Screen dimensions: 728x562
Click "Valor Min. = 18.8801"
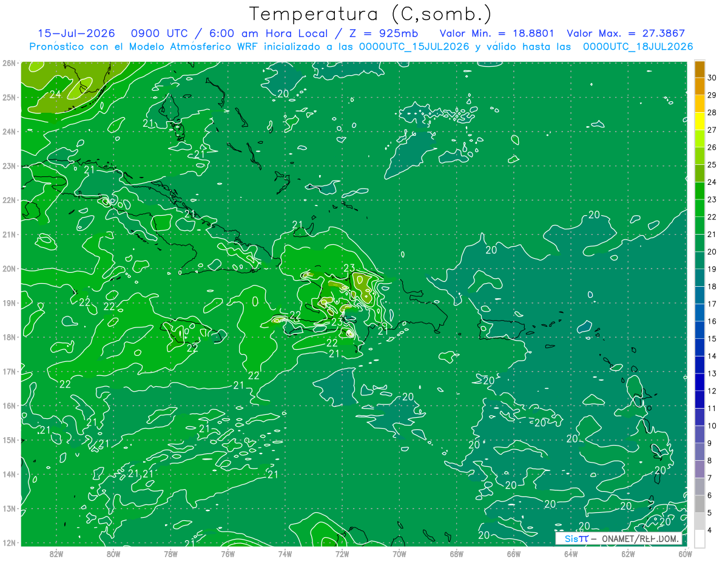[497, 33]
